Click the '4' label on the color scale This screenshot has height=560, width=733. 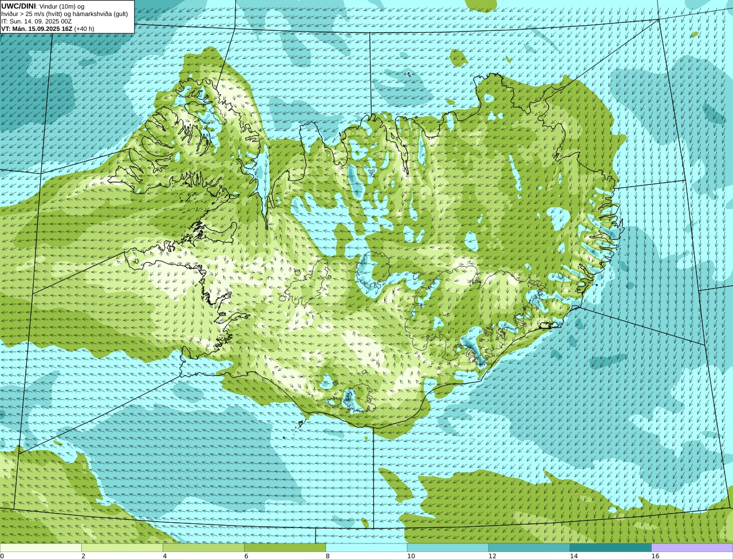(165, 556)
